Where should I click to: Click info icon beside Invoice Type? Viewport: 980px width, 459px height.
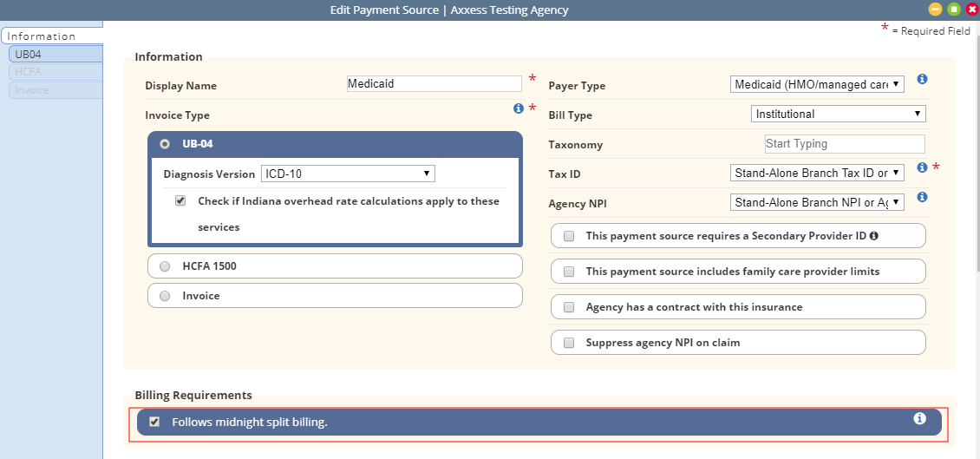pyautogui.click(x=519, y=108)
